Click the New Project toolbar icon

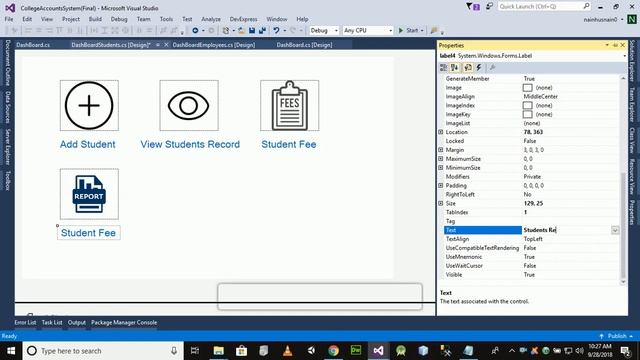[x=225, y=30]
